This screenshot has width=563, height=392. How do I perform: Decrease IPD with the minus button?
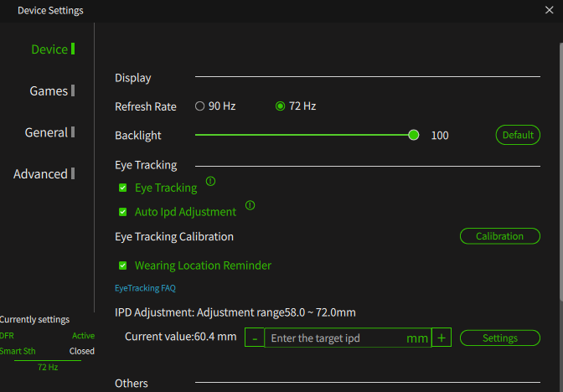point(255,338)
